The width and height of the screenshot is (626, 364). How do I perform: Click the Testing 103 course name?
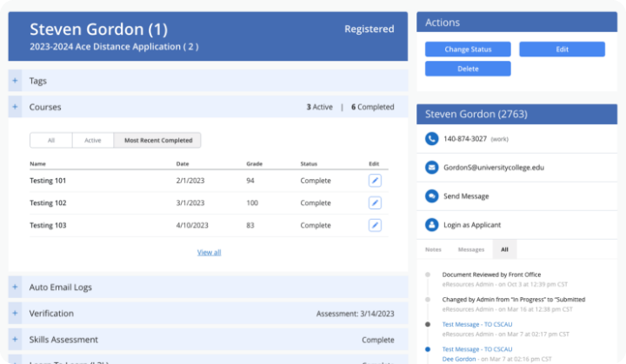[x=48, y=225]
